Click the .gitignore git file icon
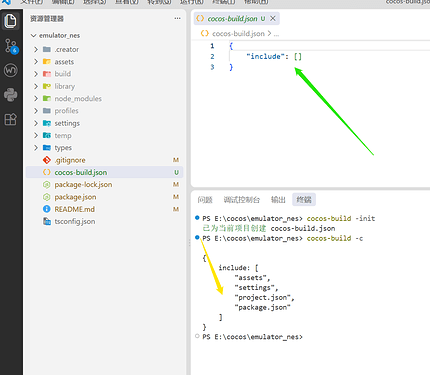The width and height of the screenshot is (430, 375). pos(47,160)
